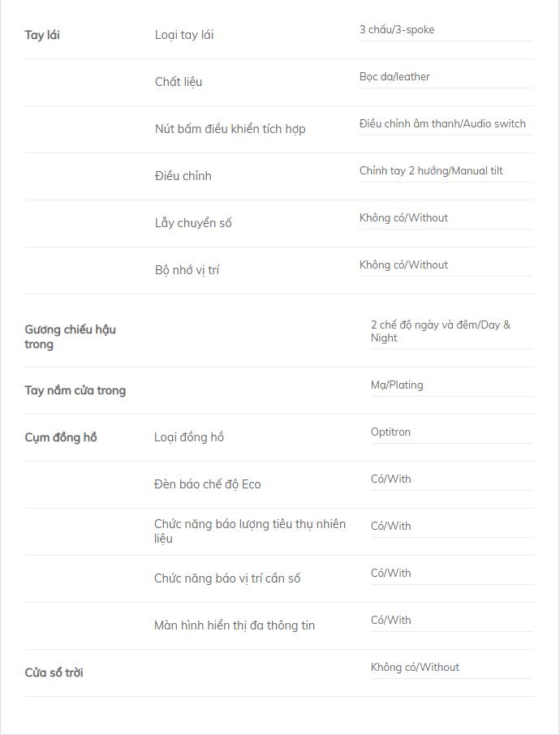
Task: Click the Bọc da/leather value
Action: (x=394, y=77)
